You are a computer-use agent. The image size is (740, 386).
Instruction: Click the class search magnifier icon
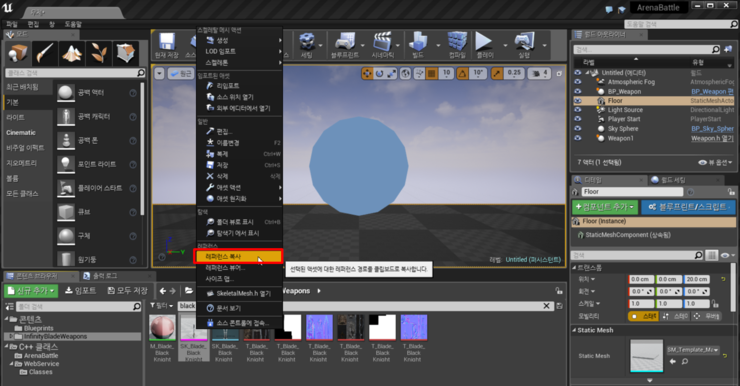141,73
